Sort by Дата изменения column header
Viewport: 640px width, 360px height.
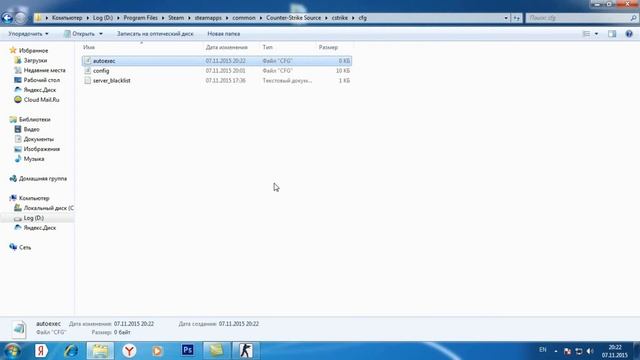(227, 47)
